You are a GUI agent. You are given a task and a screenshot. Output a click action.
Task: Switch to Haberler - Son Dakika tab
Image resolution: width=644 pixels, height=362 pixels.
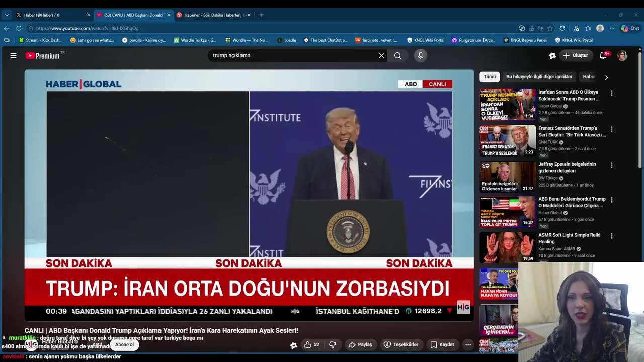pos(213,15)
